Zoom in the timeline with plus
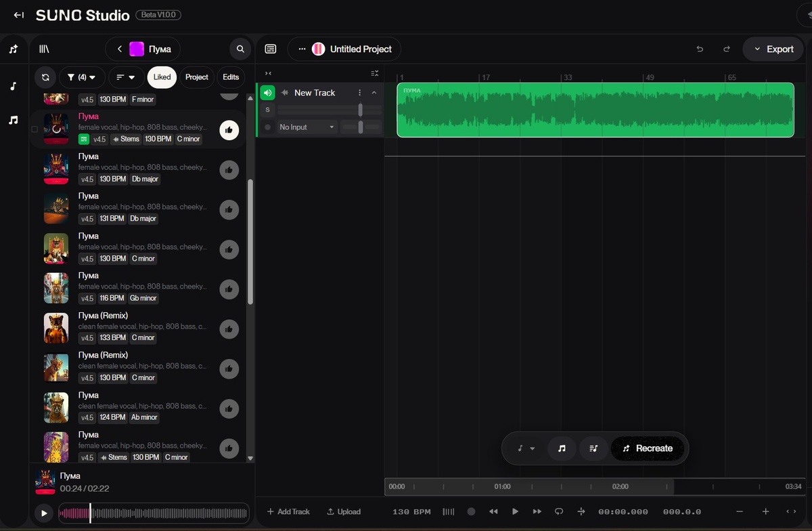Screen dimensions: 812x531 [x=765, y=512]
